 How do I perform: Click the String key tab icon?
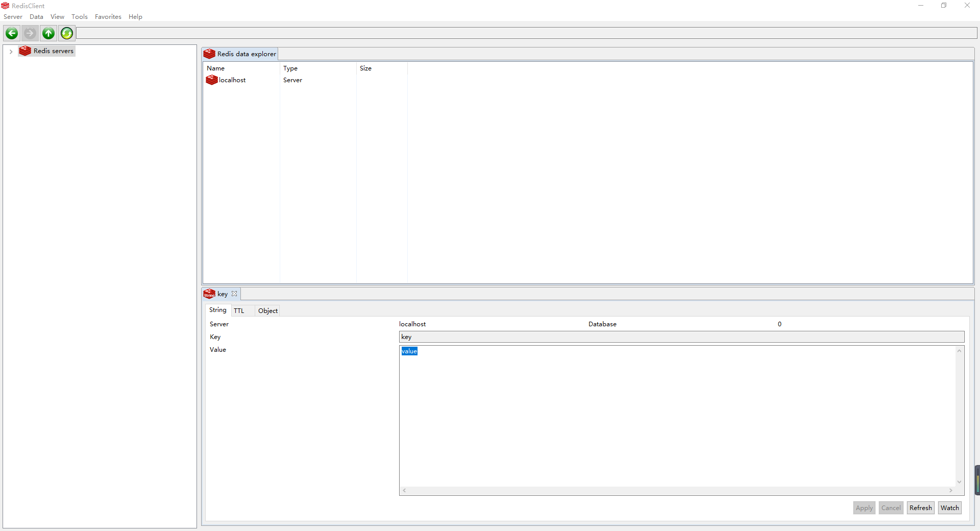click(x=209, y=294)
